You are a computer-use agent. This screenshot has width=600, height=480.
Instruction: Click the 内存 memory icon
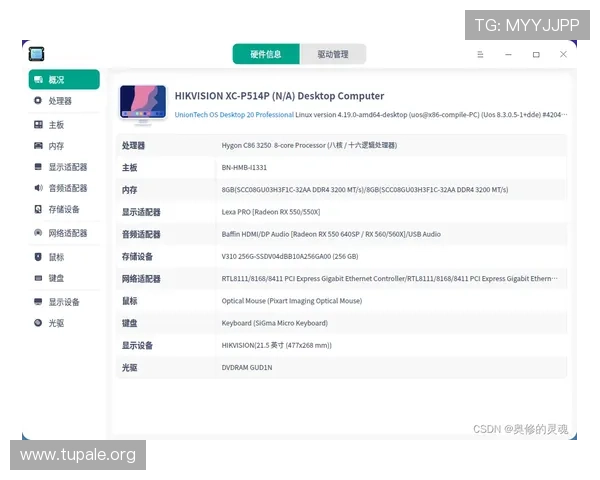point(38,145)
